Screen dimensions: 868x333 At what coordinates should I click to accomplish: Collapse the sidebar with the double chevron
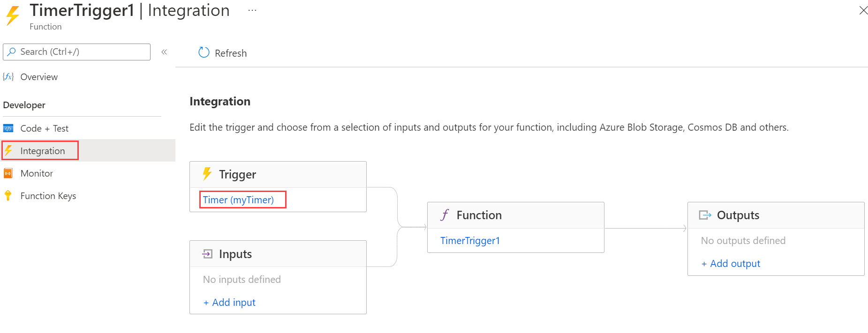164,52
